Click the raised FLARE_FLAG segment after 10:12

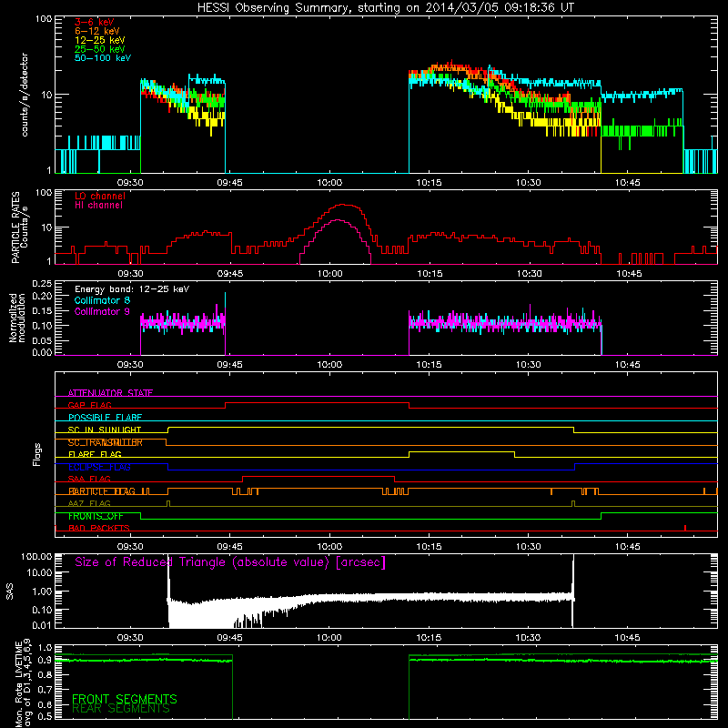tap(461, 451)
